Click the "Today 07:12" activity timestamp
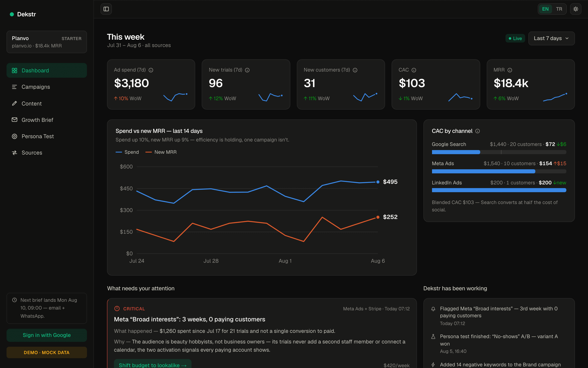Viewport: 588px width, 368px height. (x=452, y=323)
